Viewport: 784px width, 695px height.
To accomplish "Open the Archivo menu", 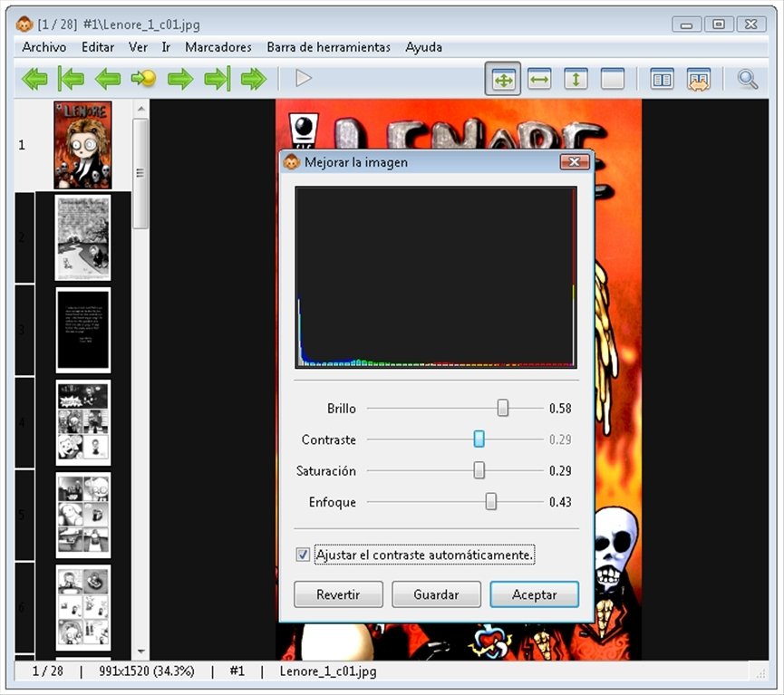I will (44, 47).
